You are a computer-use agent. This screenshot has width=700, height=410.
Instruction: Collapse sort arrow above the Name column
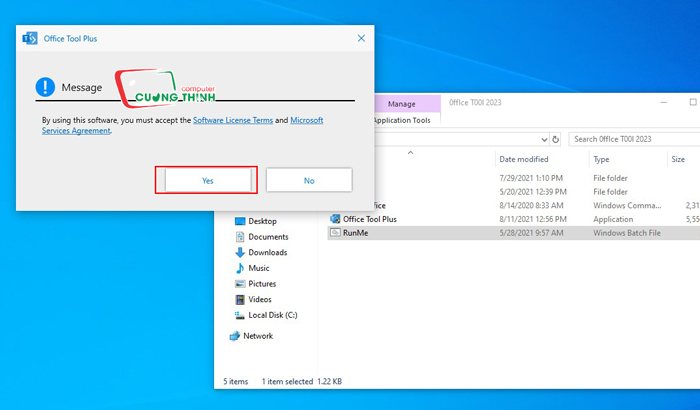[x=410, y=153]
